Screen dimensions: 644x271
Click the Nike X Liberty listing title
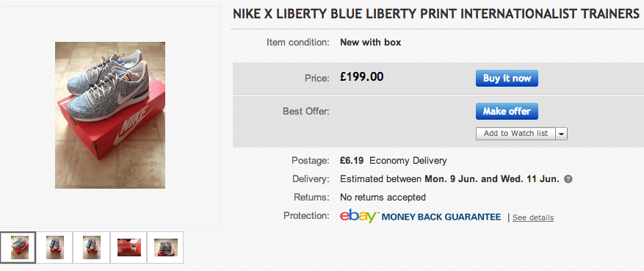coord(435,14)
